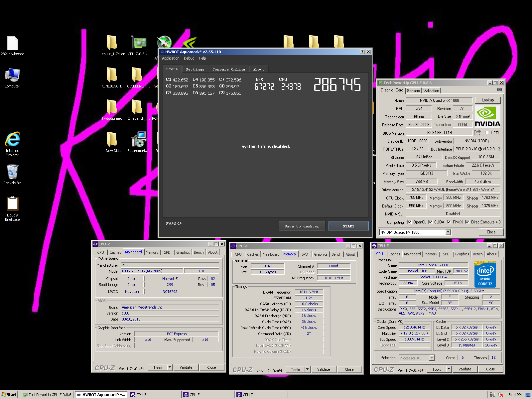Open Tools dropdown arrow in CPU tab CPU-Z window
The image size is (532, 399).
click(x=449, y=369)
